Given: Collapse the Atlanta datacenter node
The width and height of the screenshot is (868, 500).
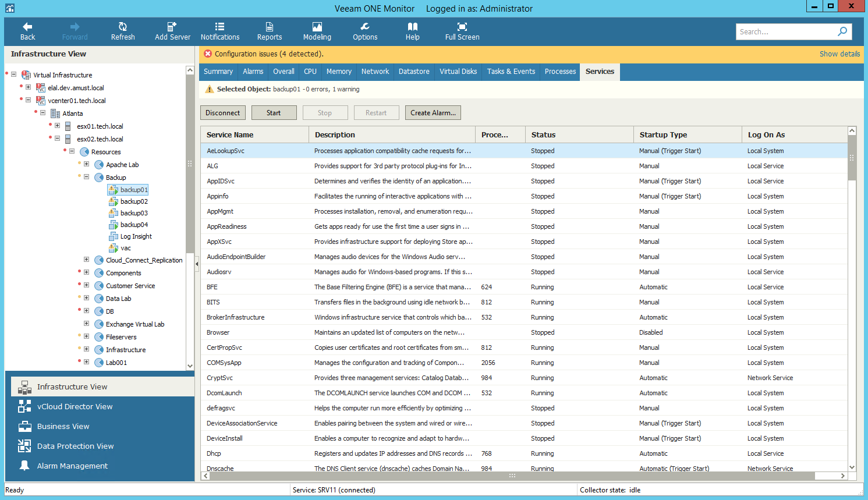Looking at the screenshot, I should (42, 113).
